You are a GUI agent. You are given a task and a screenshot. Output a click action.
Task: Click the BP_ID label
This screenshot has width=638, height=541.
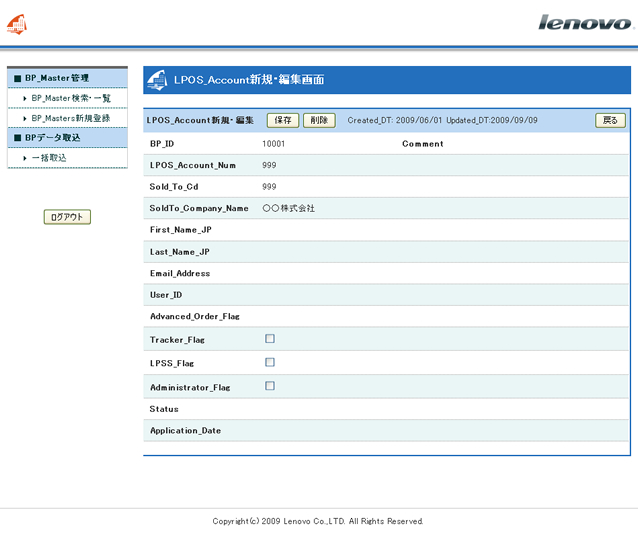[162, 144]
